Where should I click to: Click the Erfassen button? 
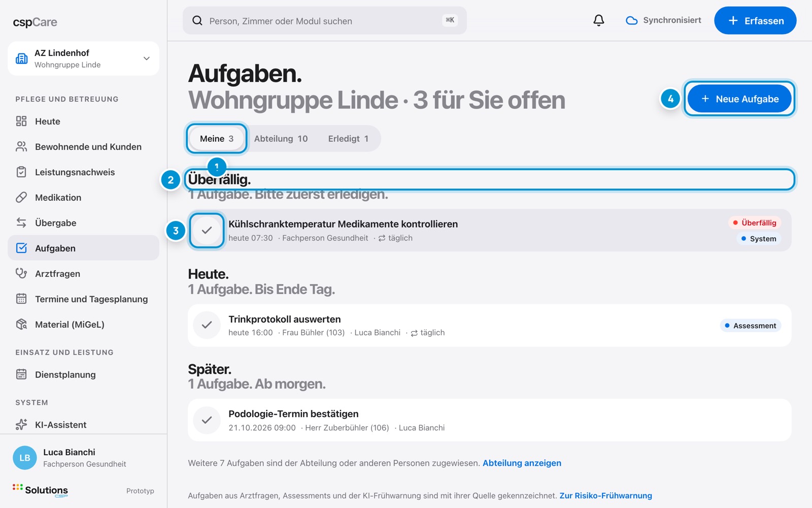[x=755, y=20]
